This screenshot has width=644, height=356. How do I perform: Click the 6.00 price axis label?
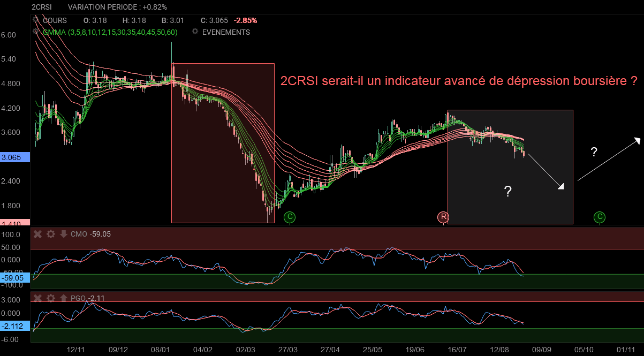(9, 35)
